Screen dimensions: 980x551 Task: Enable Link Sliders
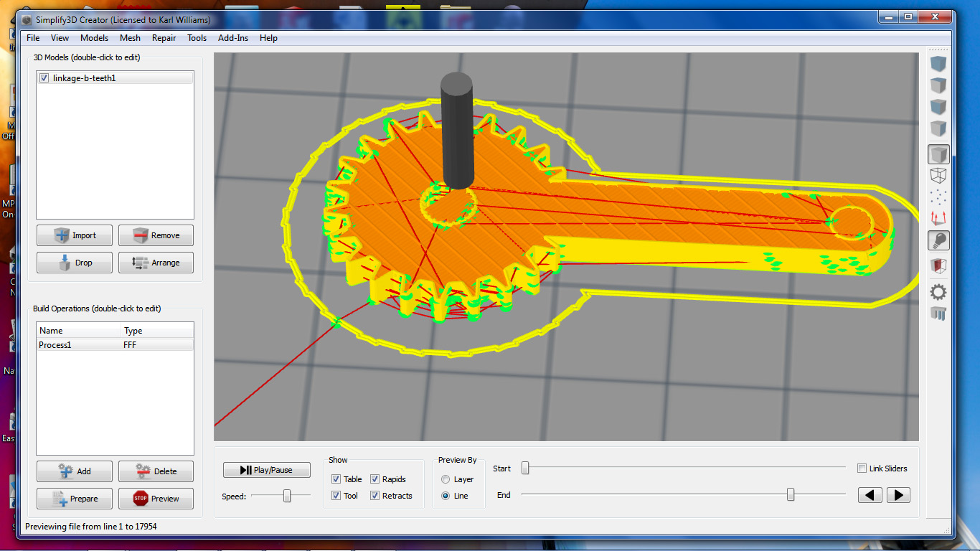tap(862, 468)
